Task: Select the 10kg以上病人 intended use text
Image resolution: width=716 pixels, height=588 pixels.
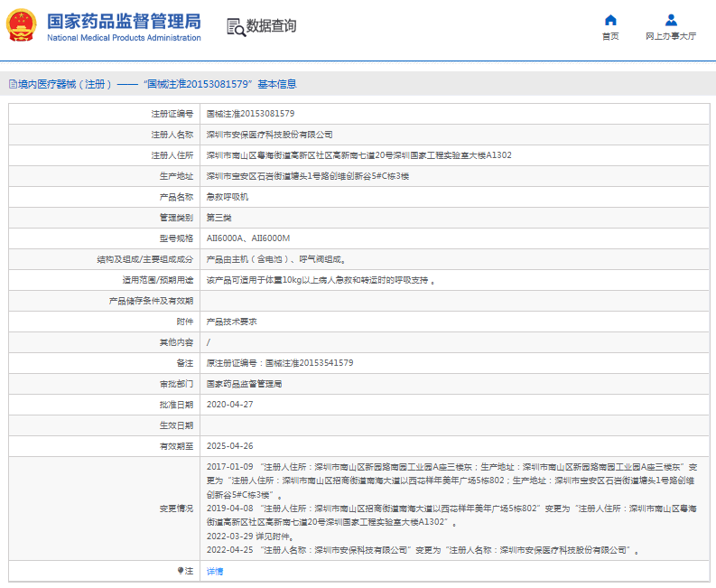Action: tap(321, 280)
